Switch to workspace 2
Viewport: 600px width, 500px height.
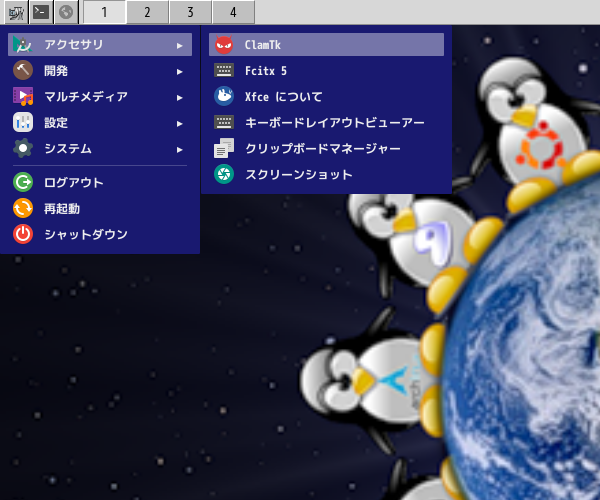[147, 12]
